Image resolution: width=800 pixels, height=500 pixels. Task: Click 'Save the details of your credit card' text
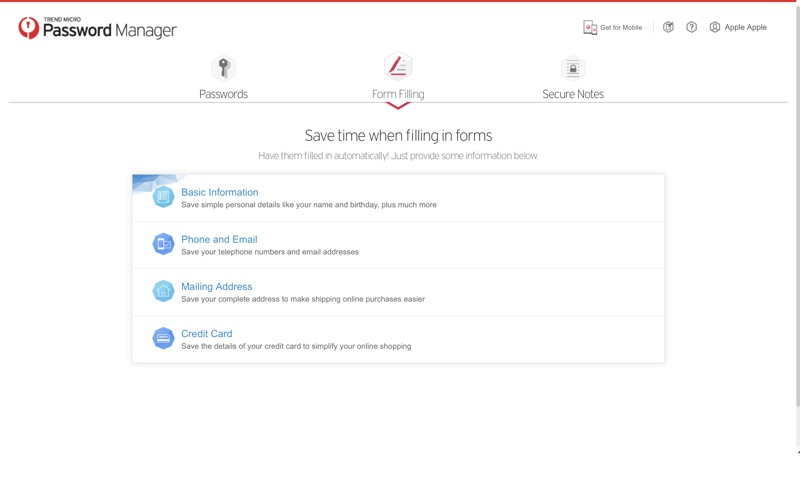(x=296, y=346)
